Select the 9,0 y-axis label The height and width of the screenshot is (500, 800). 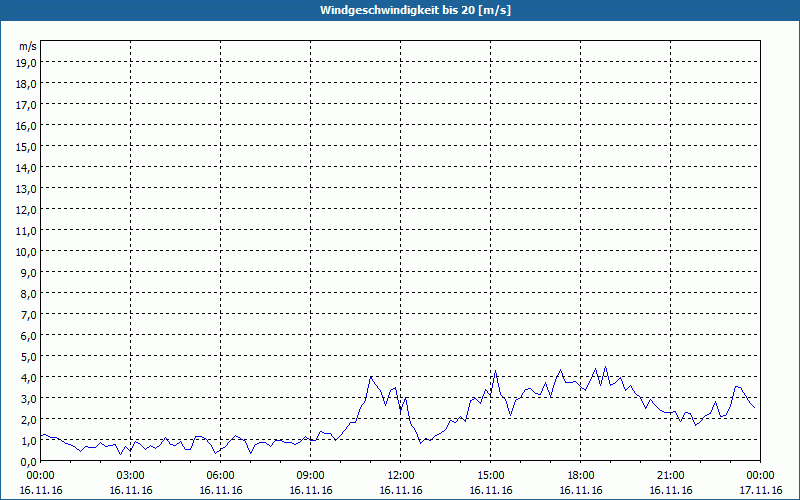click(x=29, y=272)
